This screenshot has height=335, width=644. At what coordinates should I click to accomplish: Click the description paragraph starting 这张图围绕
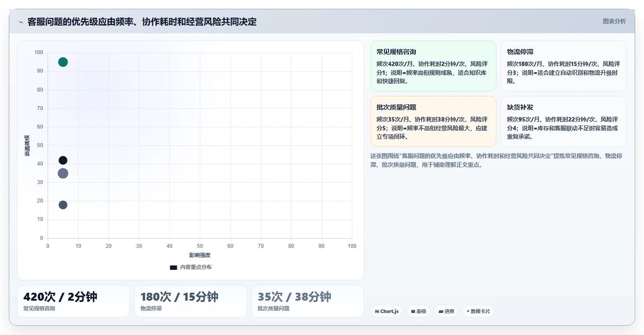coord(496,161)
